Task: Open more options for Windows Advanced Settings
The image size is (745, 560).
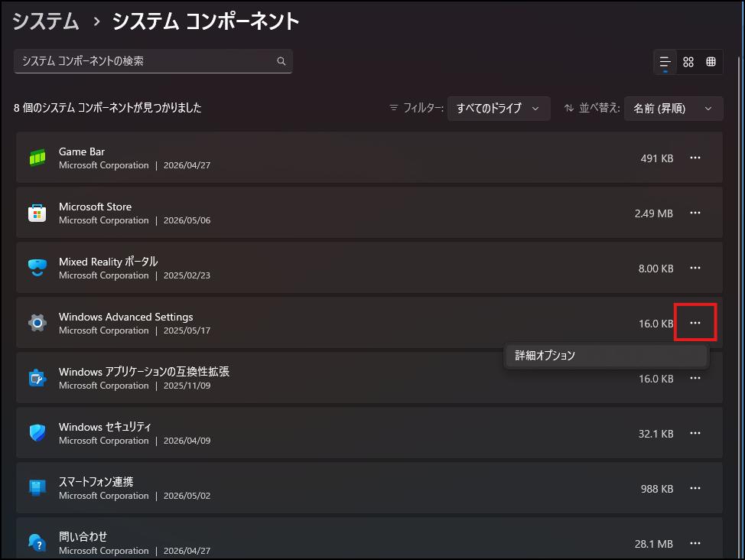Action: click(x=695, y=324)
